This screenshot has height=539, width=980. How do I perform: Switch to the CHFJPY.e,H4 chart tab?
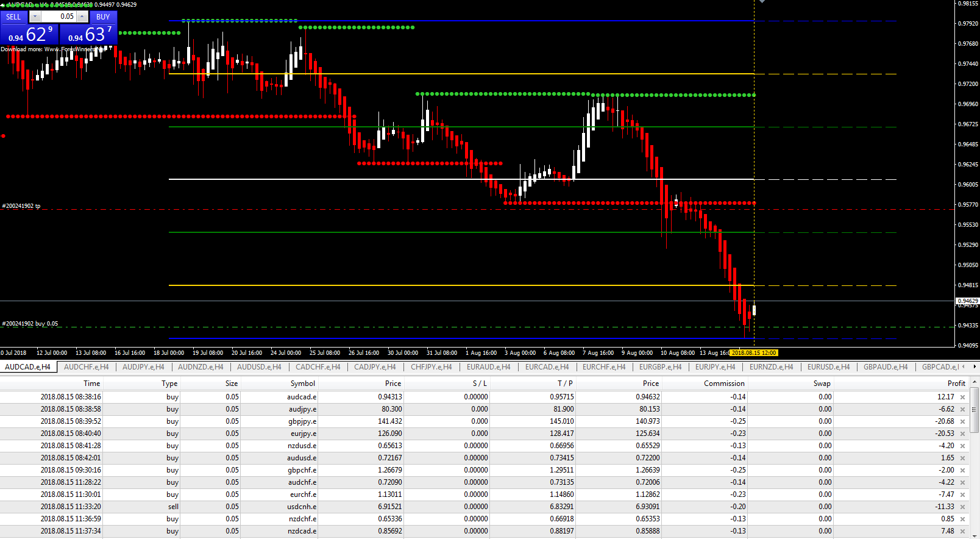click(431, 367)
